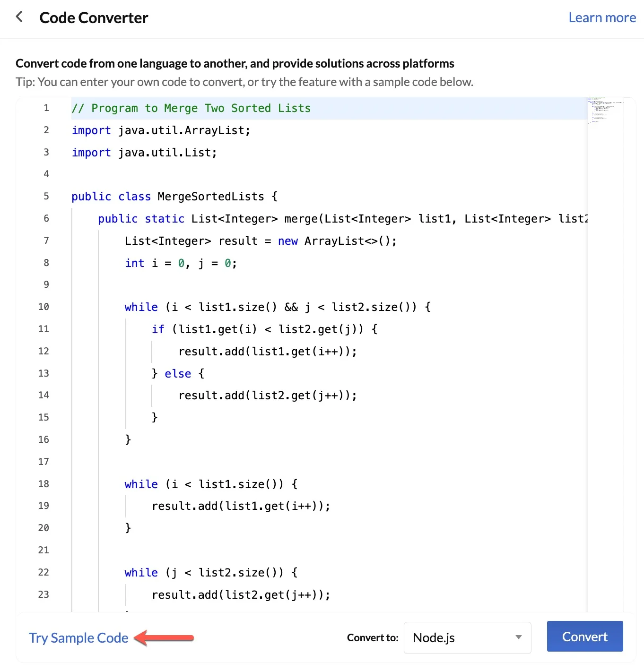
Task: Click the code minimap preview
Action: 605,111
